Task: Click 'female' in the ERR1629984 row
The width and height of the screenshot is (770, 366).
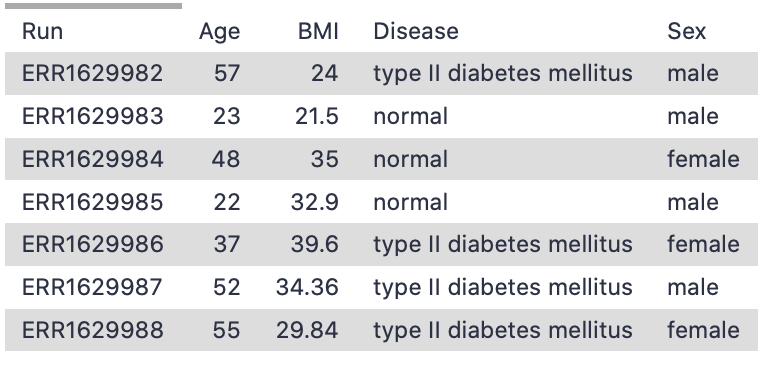Action: [703, 159]
